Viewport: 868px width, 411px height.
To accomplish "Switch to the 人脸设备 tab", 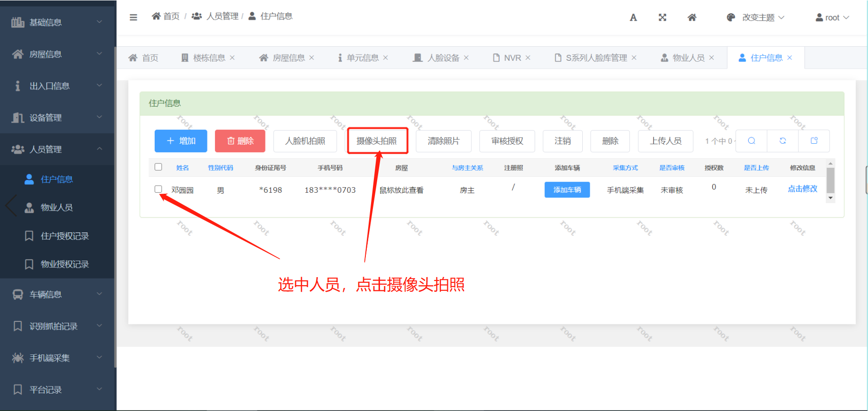I will pyautogui.click(x=436, y=58).
